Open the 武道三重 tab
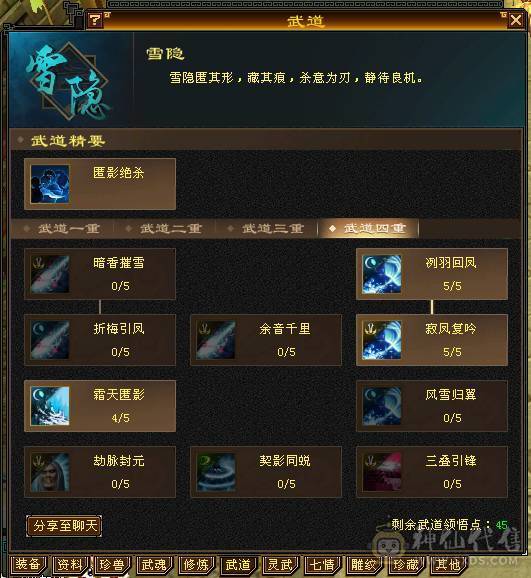 coord(267,229)
